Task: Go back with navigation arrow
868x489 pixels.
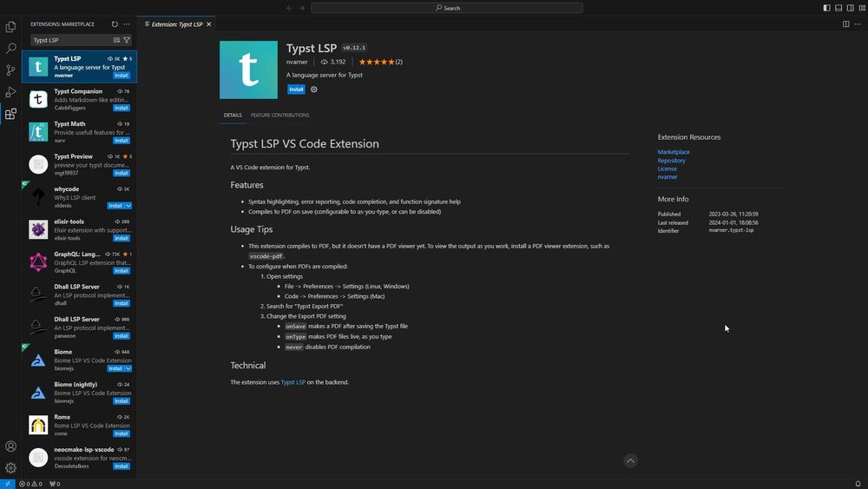Action: tap(290, 8)
